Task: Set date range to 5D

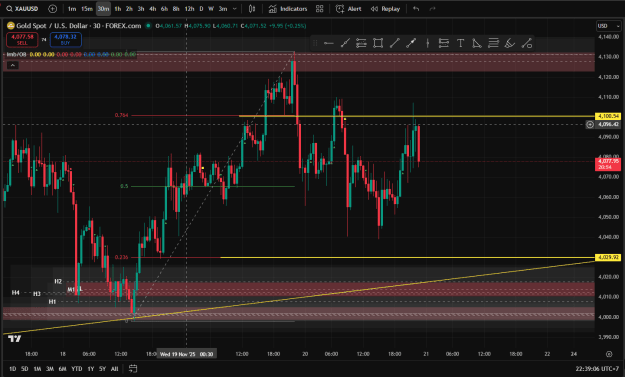Action: (x=25, y=369)
